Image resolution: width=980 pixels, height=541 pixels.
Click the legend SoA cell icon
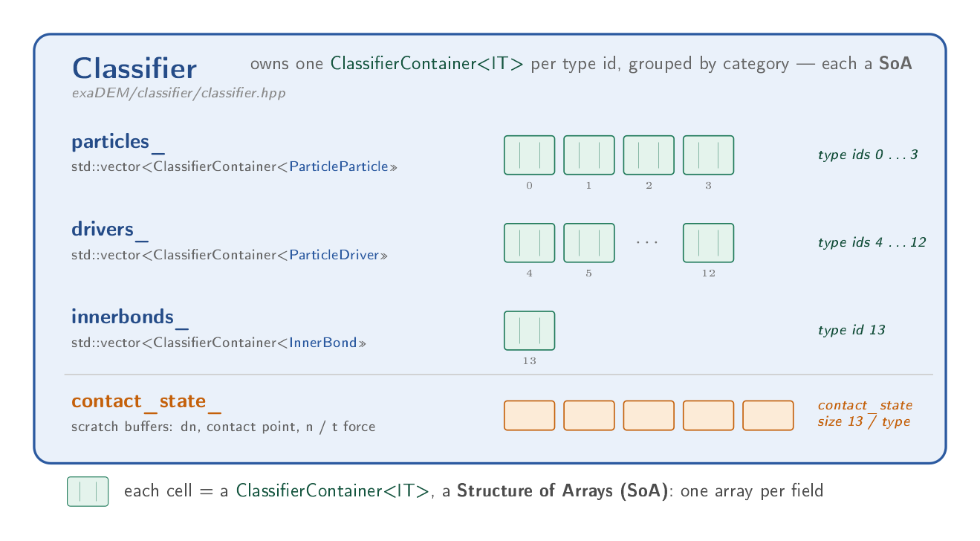[x=88, y=491]
